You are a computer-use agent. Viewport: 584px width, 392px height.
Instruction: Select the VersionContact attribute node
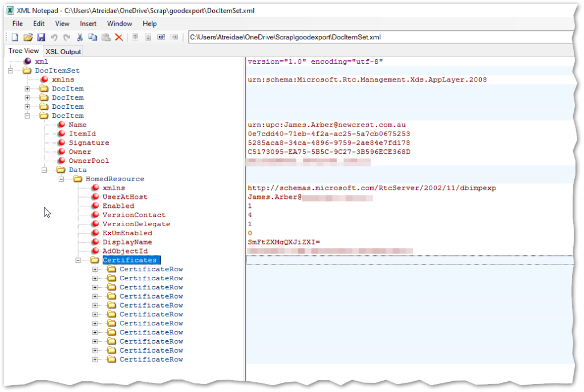pos(133,215)
